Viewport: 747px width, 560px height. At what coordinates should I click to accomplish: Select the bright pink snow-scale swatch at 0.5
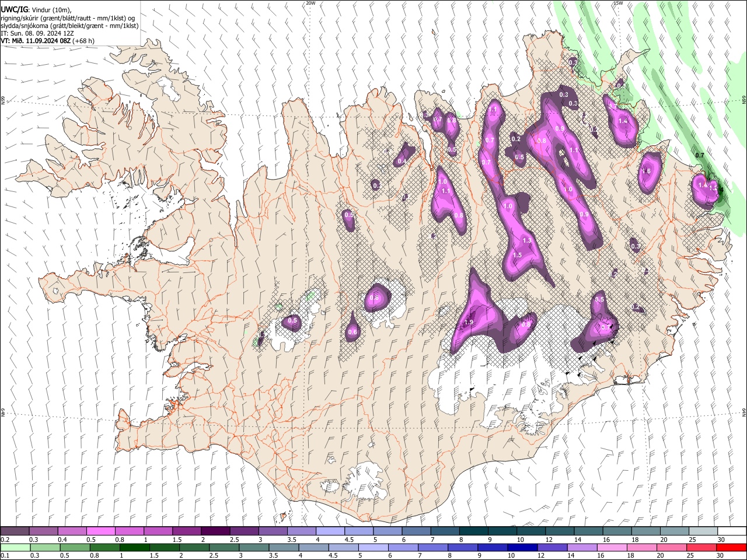(100, 531)
